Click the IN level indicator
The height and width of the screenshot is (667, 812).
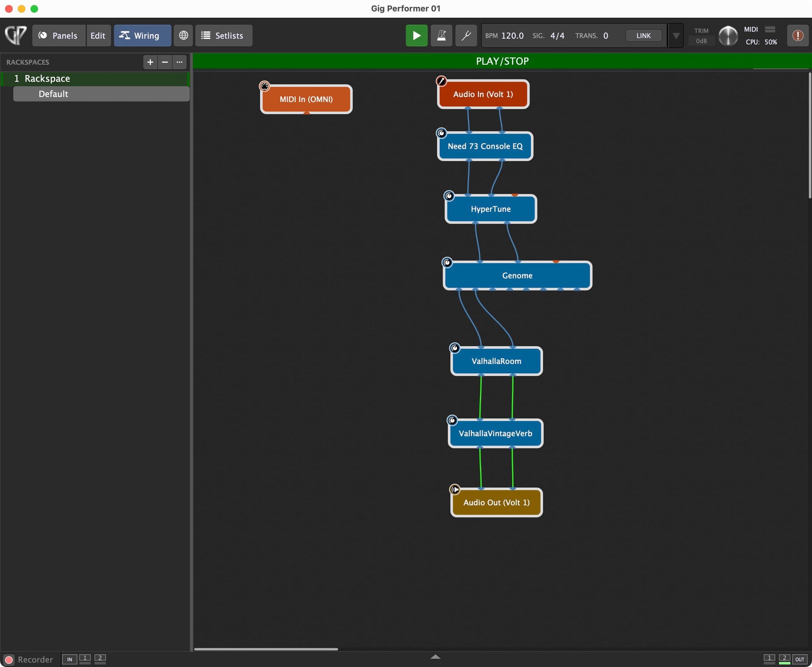click(69, 659)
